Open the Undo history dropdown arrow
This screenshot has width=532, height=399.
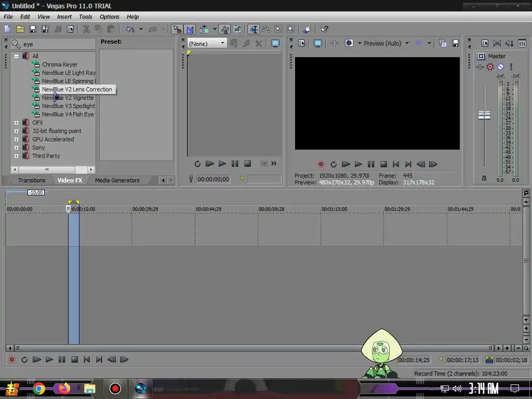[141, 29]
